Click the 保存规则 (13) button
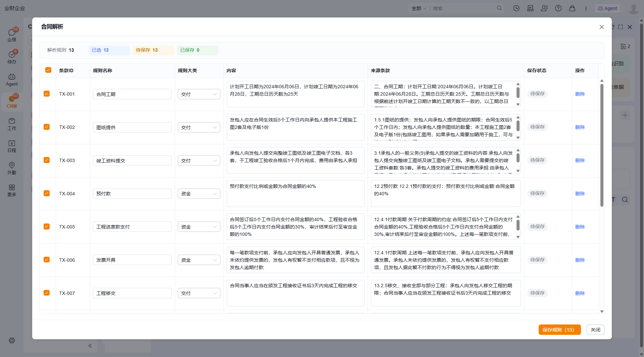Viewport: 644px width, 357px height. pyautogui.click(x=559, y=330)
